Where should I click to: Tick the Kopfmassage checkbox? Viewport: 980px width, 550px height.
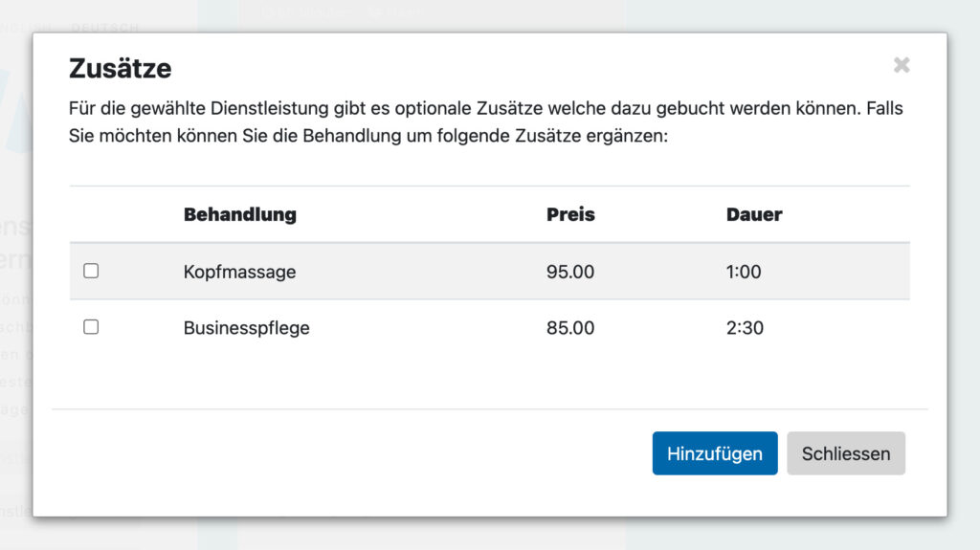(x=91, y=271)
